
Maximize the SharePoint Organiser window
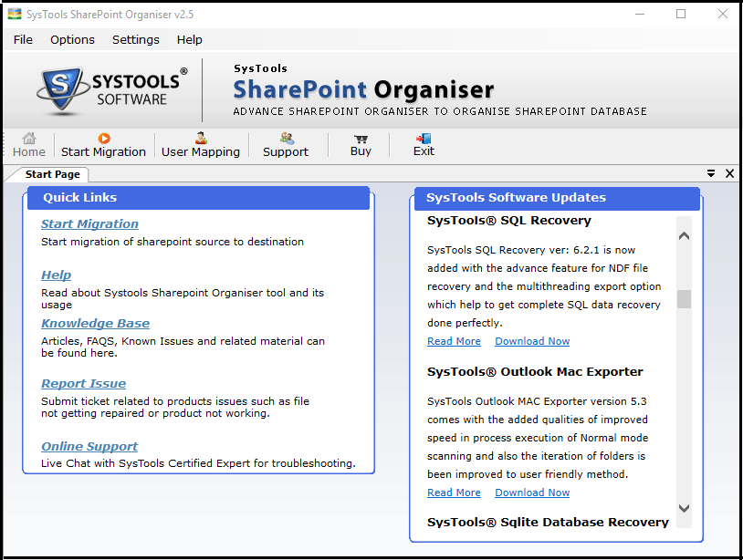pyautogui.click(x=681, y=15)
